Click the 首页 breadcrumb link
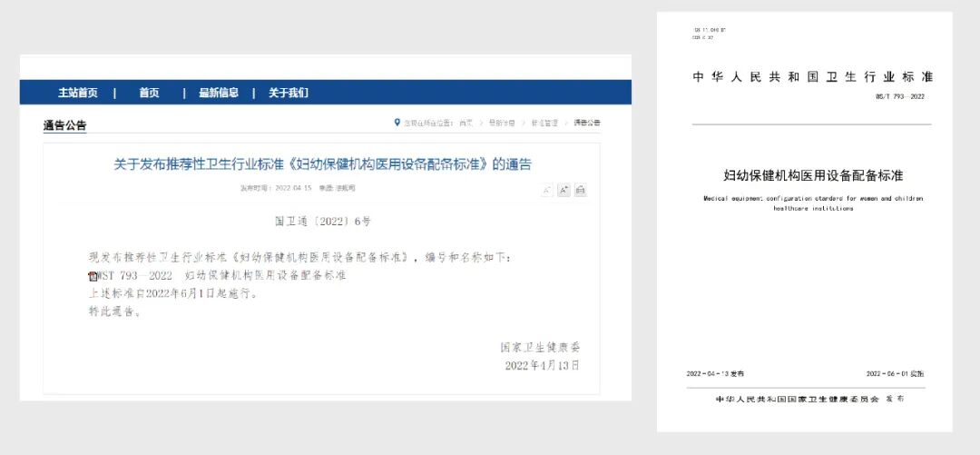Image resolution: width=980 pixels, height=455 pixels. pos(465,123)
